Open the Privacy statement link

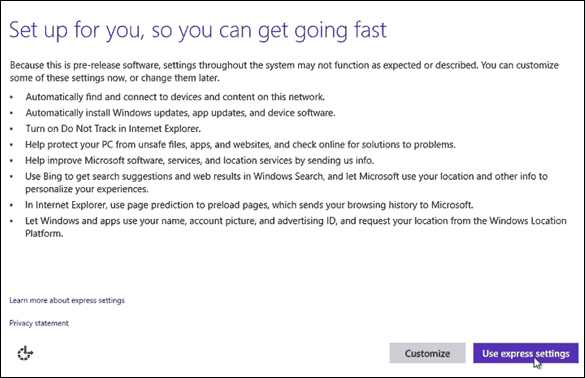tap(39, 323)
